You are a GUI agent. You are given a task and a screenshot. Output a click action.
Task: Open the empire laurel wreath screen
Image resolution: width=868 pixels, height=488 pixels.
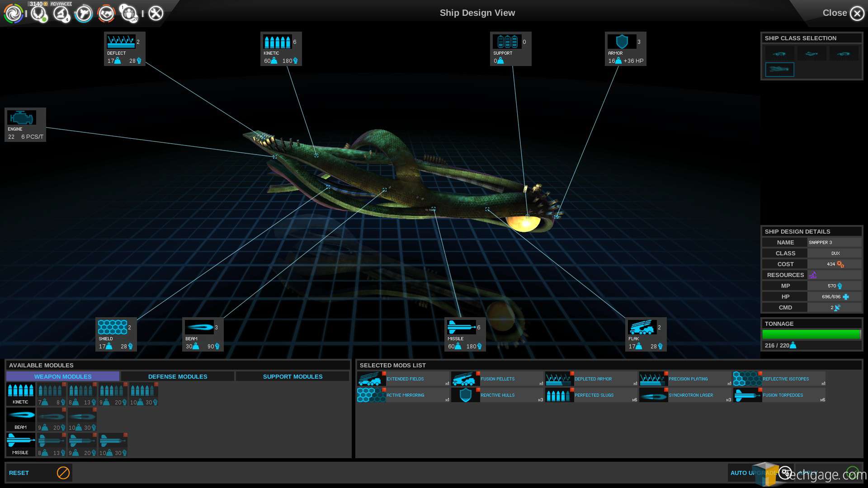click(39, 14)
